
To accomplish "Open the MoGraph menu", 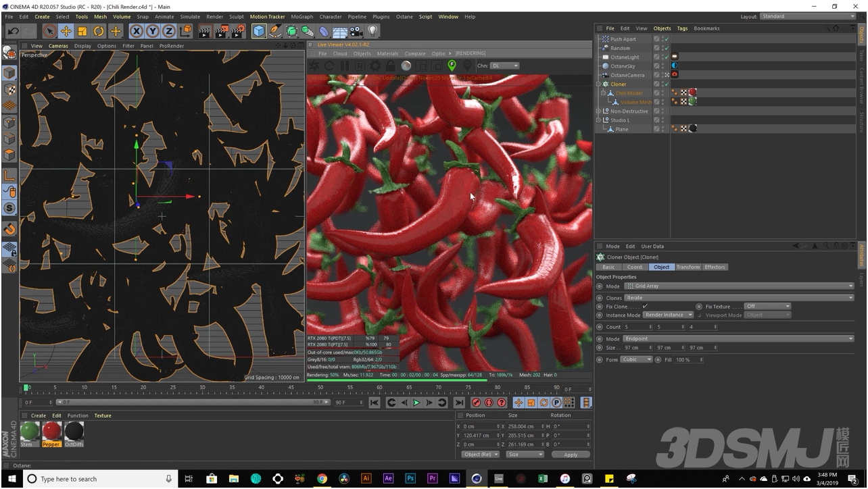I will click(302, 16).
